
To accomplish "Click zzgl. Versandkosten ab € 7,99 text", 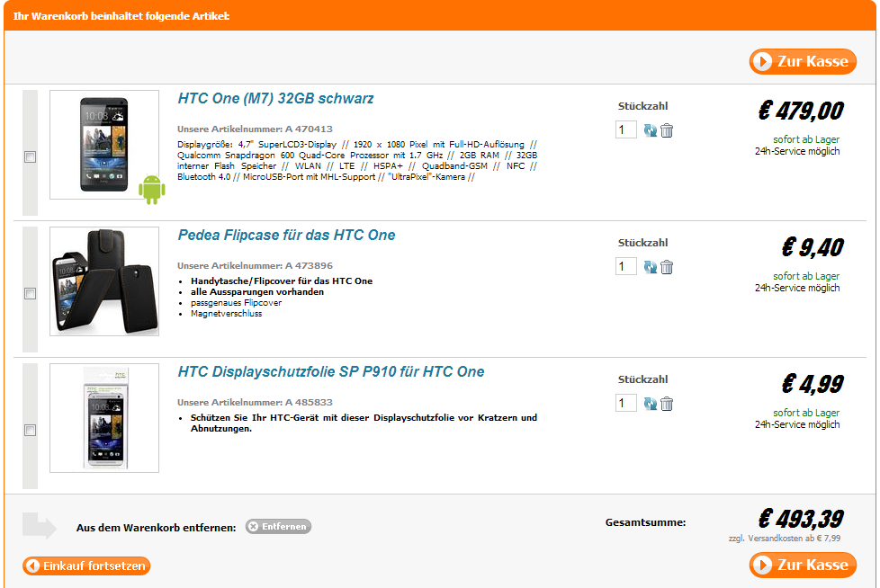I will coord(784,539).
